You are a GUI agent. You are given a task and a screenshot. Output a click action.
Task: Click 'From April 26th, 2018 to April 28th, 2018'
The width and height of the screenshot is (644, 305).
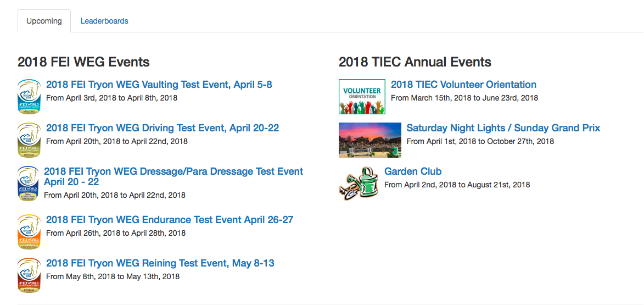(116, 234)
